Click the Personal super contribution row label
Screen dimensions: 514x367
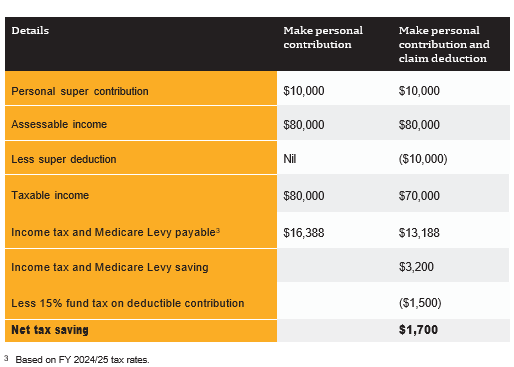pyautogui.click(x=80, y=91)
